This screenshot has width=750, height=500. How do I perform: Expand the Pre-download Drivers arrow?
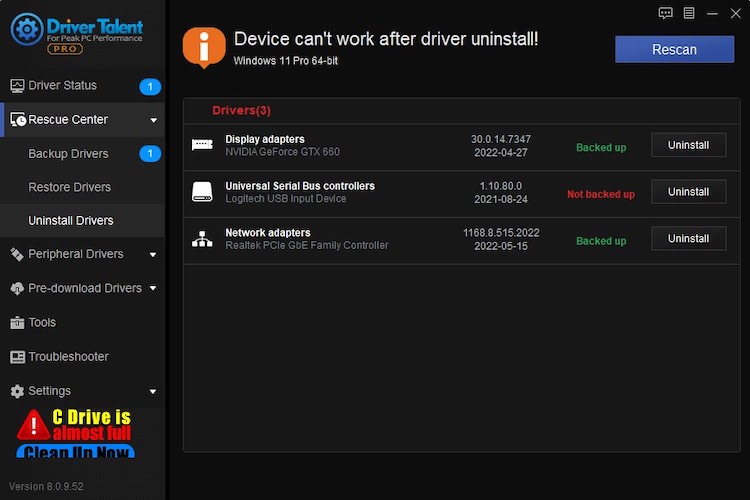(153, 288)
